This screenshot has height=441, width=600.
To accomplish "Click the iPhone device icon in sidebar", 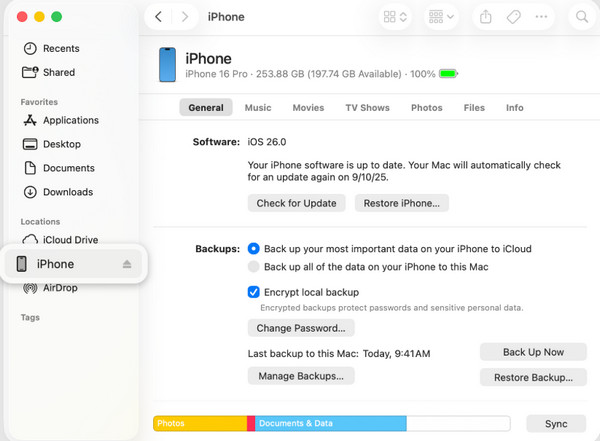I will [22, 264].
